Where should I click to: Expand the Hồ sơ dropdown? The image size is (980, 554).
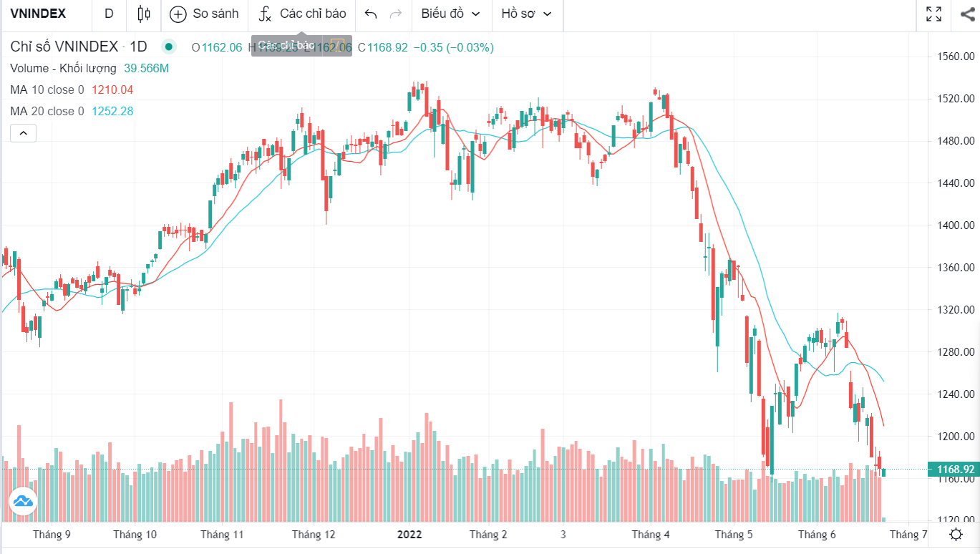pyautogui.click(x=527, y=14)
